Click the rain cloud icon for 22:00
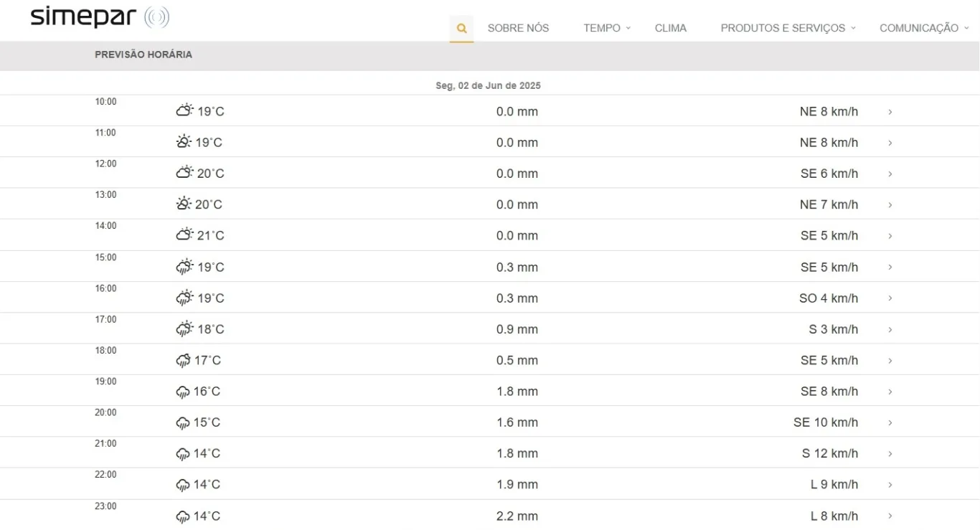 click(183, 485)
